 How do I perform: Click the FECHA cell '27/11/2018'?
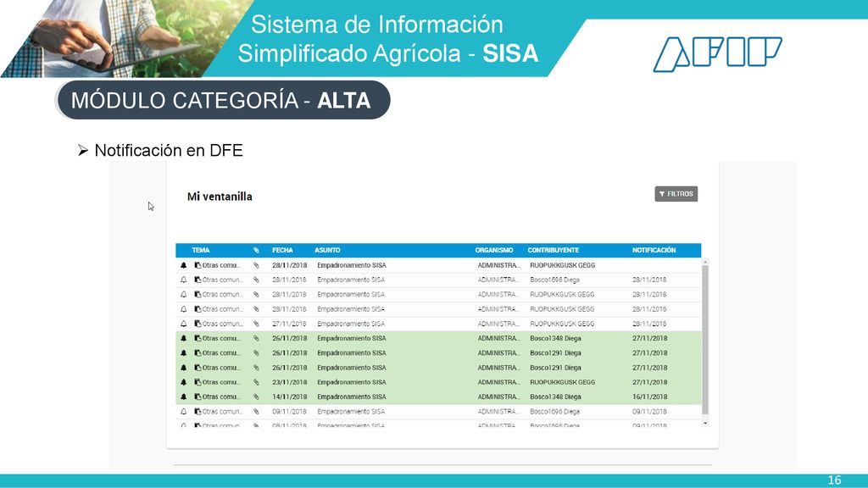pyautogui.click(x=290, y=324)
